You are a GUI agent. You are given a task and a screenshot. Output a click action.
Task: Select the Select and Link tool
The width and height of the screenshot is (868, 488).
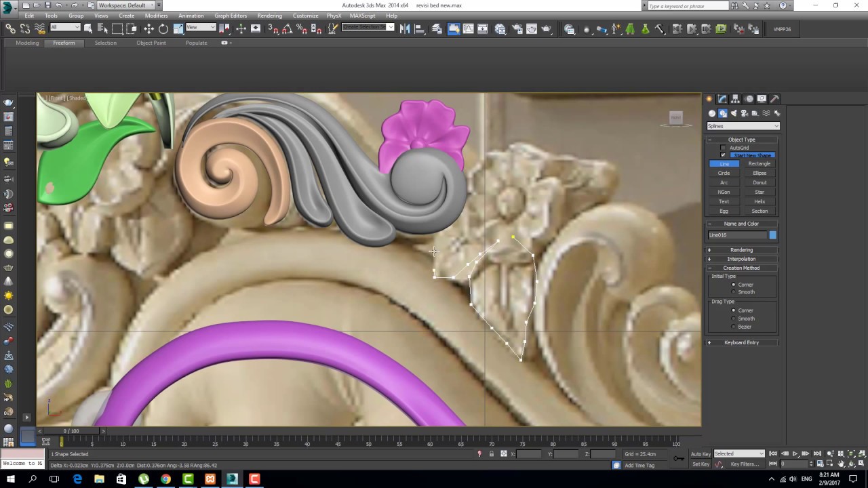[10, 28]
